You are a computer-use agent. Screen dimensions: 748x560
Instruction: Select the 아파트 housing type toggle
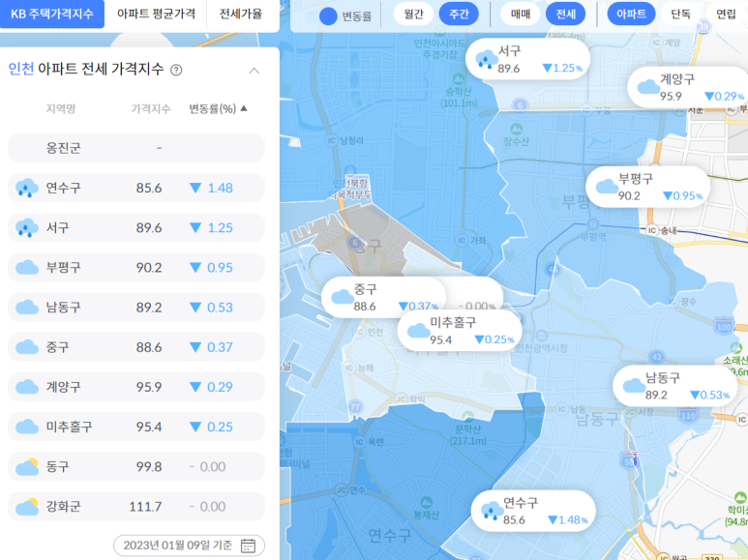pyautogui.click(x=631, y=14)
